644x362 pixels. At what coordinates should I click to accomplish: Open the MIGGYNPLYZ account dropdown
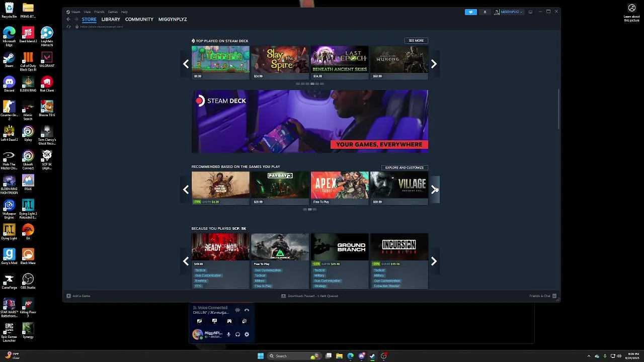[x=509, y=12]
